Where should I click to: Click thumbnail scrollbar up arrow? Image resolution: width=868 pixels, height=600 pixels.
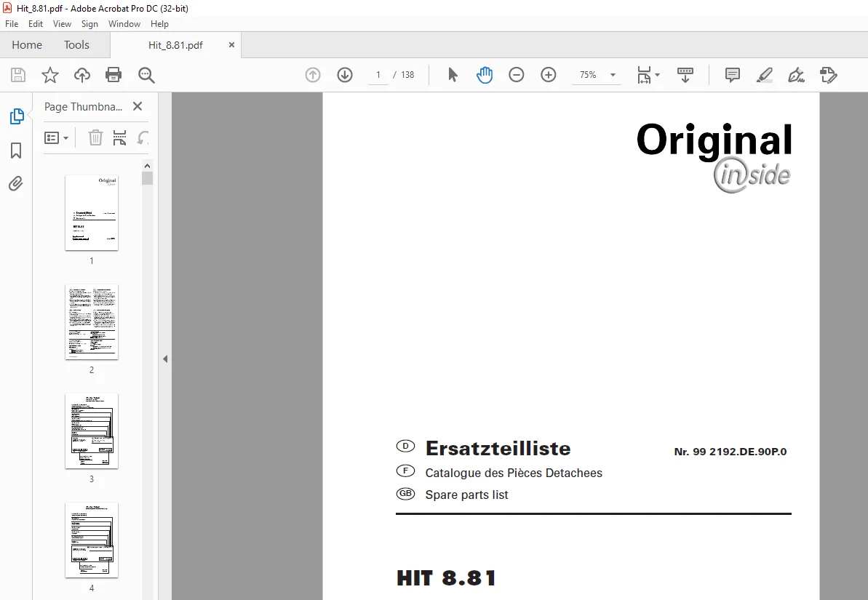coord(147,166)
